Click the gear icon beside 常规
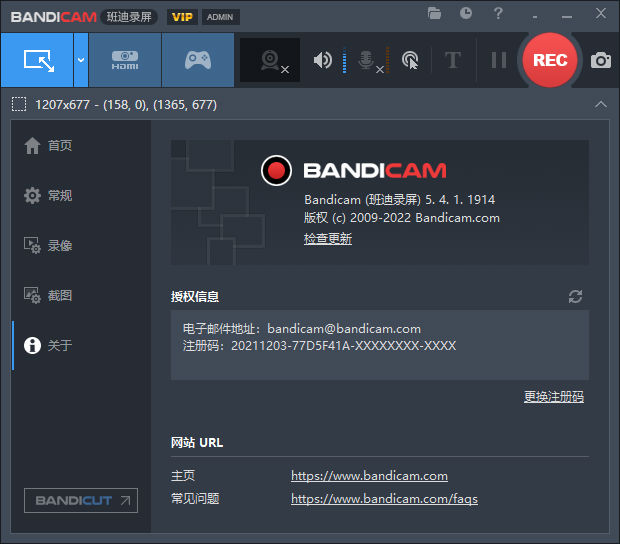The image size is (620, 544). (32, 195)
